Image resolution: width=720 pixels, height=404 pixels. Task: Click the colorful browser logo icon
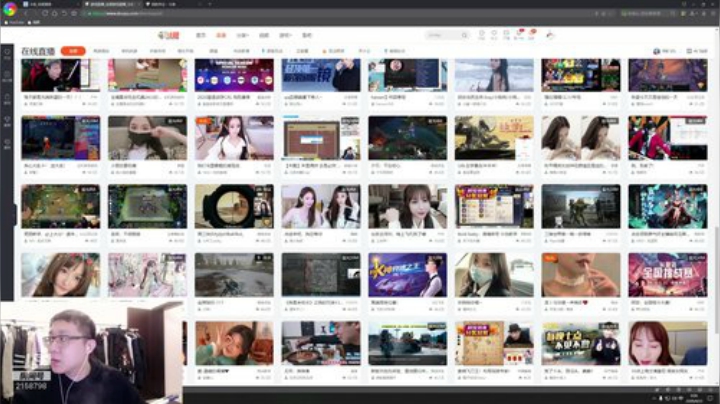(x=10, y=9)
